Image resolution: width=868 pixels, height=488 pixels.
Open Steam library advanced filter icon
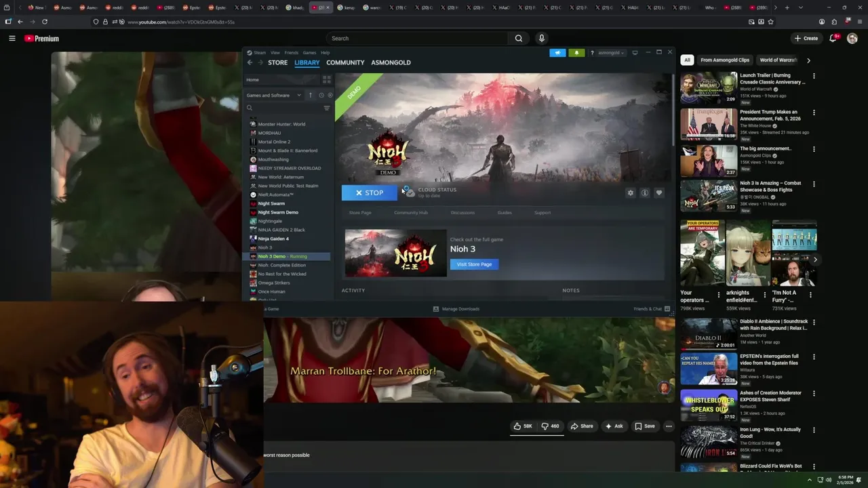point(327,108)
